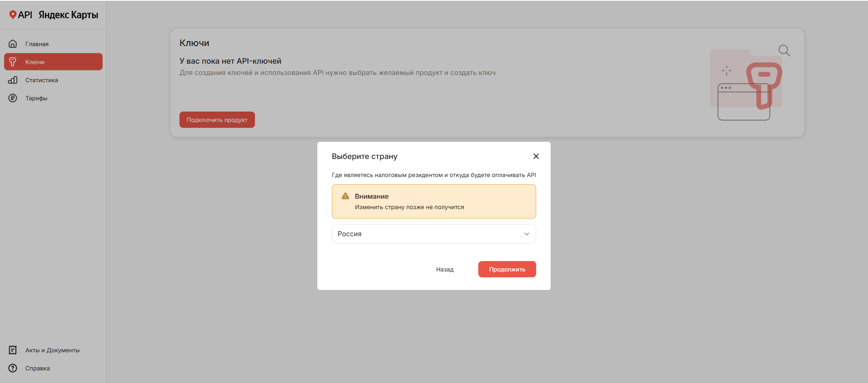The image size is (868, 383).
Task: Click the warning triangle icon in the alert
Action: click(345, 196)
